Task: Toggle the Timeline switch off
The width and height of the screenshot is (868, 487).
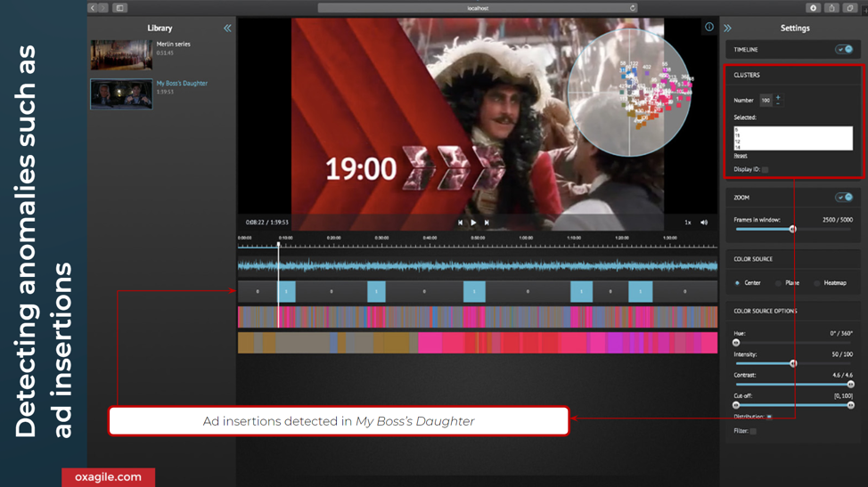Action: (844, 50)
